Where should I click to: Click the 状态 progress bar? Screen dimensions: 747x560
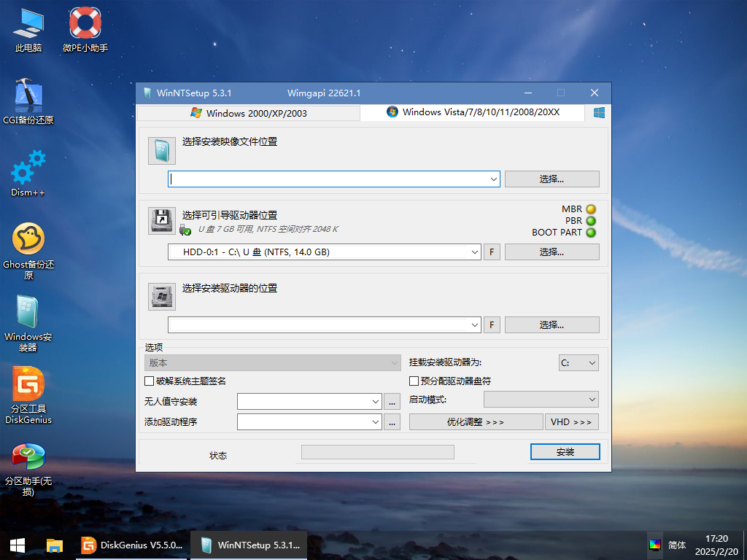click(378, 452)
